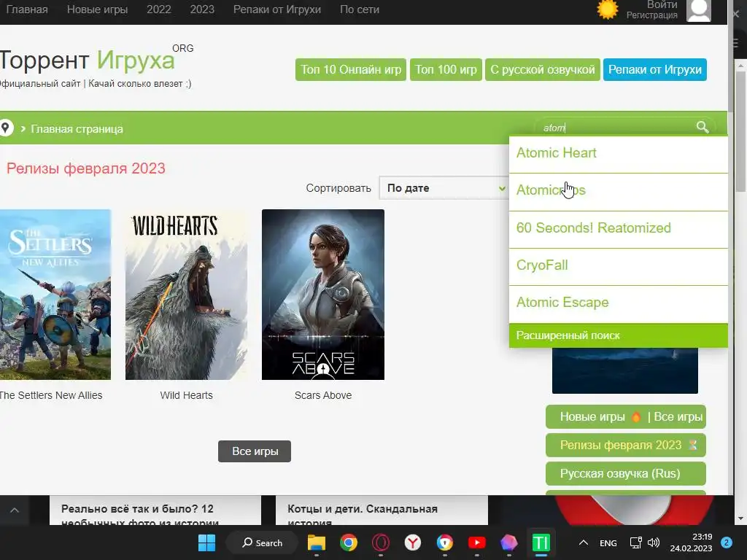Open the Новые игры menu item
The width and height of the screenshot is (747, 560).
pyautogui.click(x=97, y=9)
